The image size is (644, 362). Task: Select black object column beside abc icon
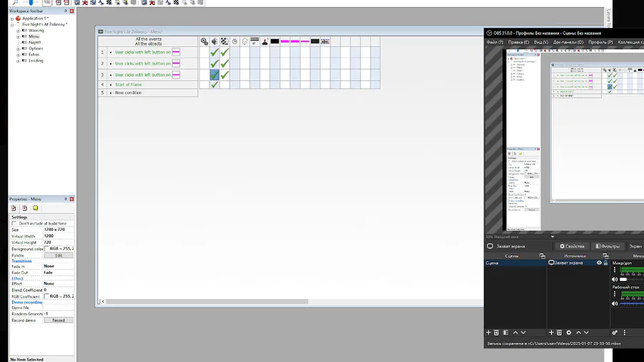coord(315,41)
